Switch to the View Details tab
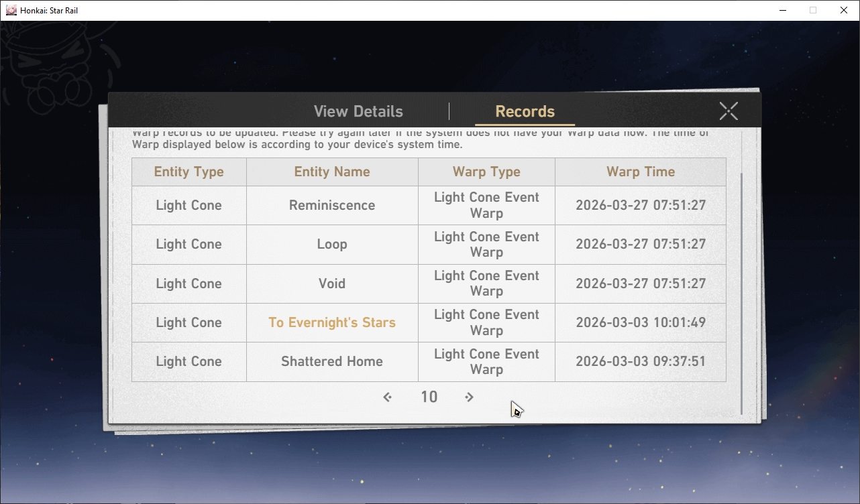Viewport: 860px width, 504px height. [358, 111]
